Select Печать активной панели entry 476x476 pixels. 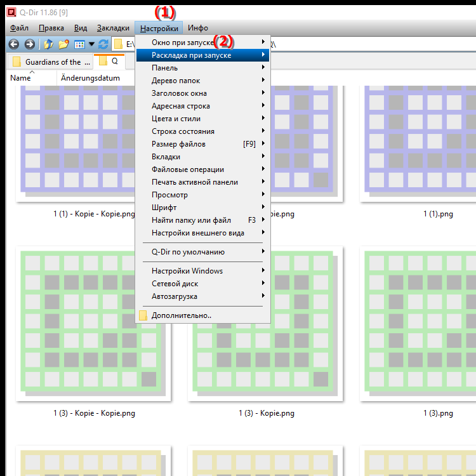click(203, 182)
